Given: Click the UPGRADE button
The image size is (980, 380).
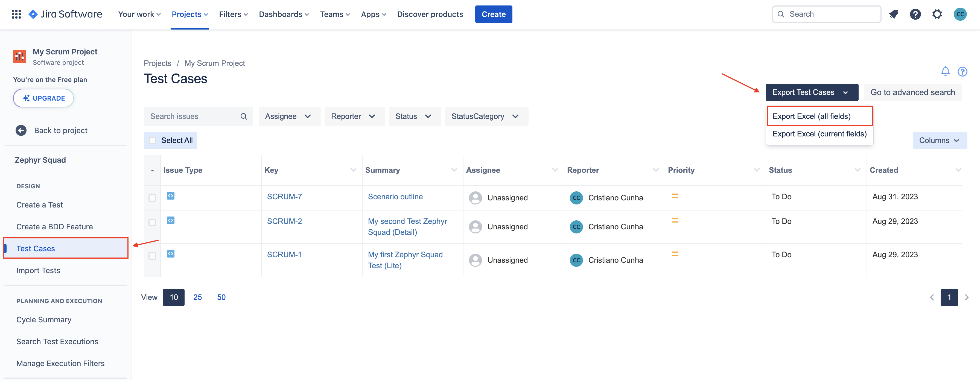Looking at the screenshot, I should click(43, 98).
